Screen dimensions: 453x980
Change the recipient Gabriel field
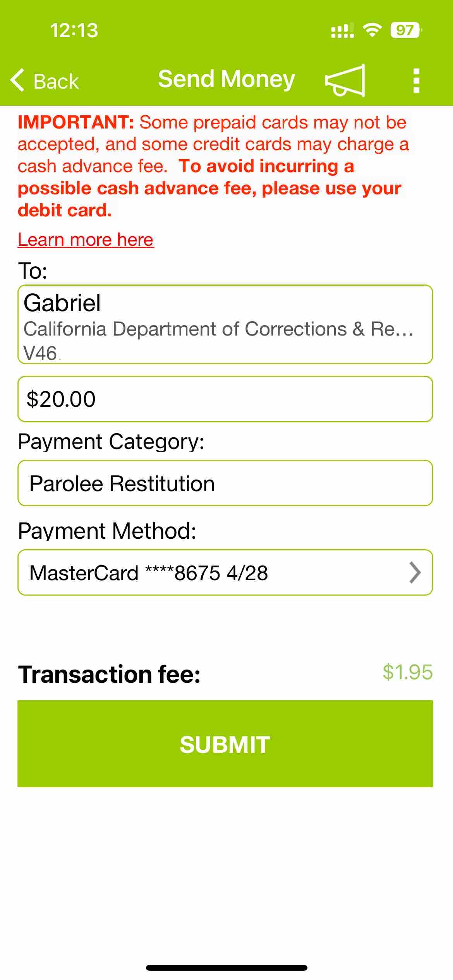[x=225, y=324]
